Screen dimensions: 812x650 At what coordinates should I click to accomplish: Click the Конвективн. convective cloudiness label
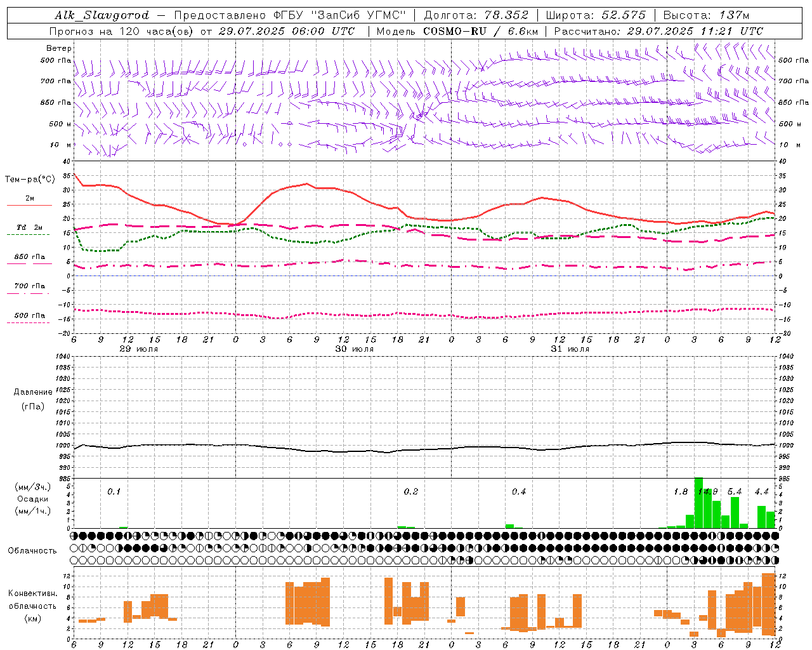[32, 594]
